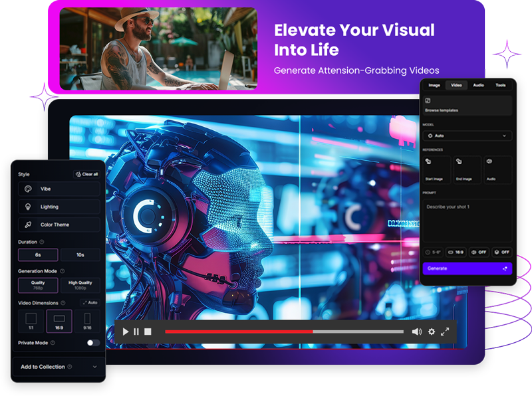The width and height of the screenshot is (532, 396).
Task: Click the Duration info help icon
Action: pyautogui.click(x=42, y=243)
